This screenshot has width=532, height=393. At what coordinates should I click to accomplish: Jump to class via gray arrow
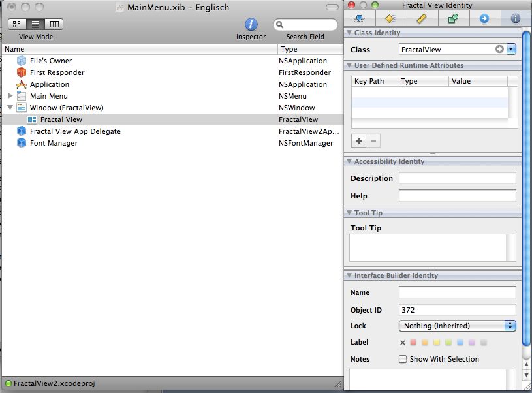coord(499,49)
